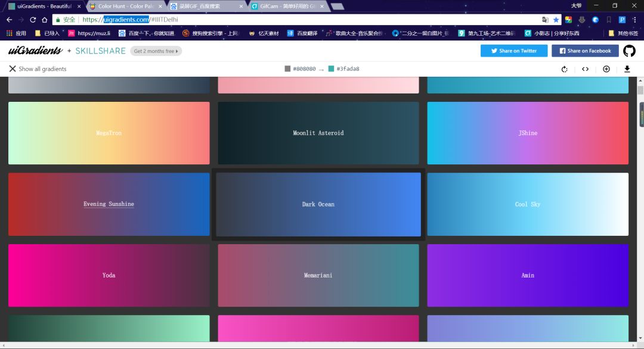This screenshot has height=349, width=644.
Task: Click Share on Twitter button
Action: tap(514, 51)
